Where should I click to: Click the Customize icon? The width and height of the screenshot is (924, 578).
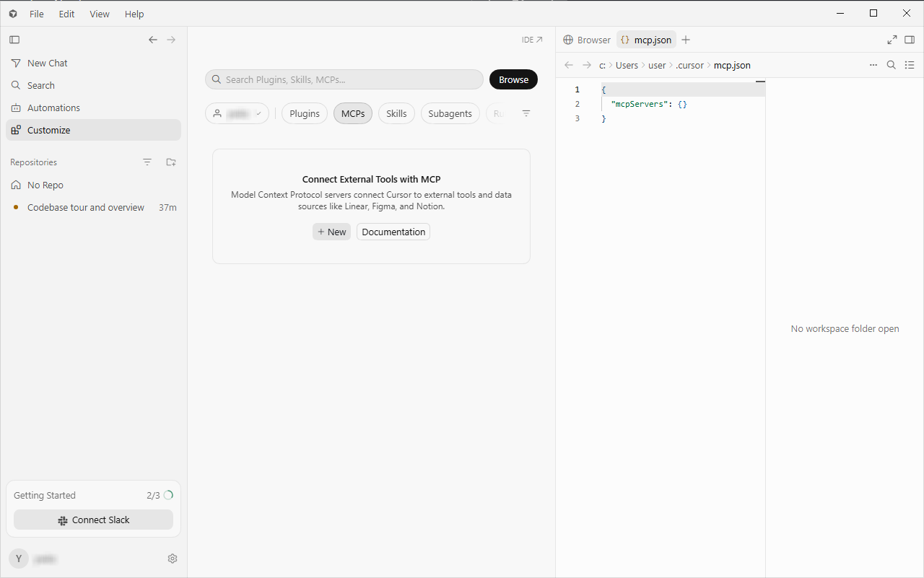tap(16, 130)
